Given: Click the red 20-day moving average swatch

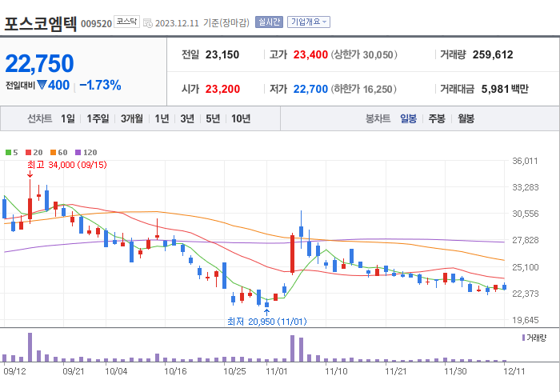Looking at the screenshot, I should [x=29, y=153].
